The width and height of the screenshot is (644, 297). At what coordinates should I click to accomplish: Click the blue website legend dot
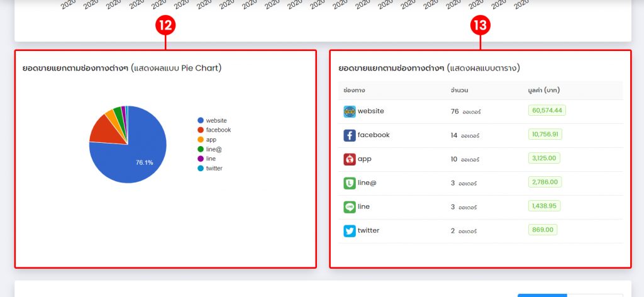tap(201, 120)
